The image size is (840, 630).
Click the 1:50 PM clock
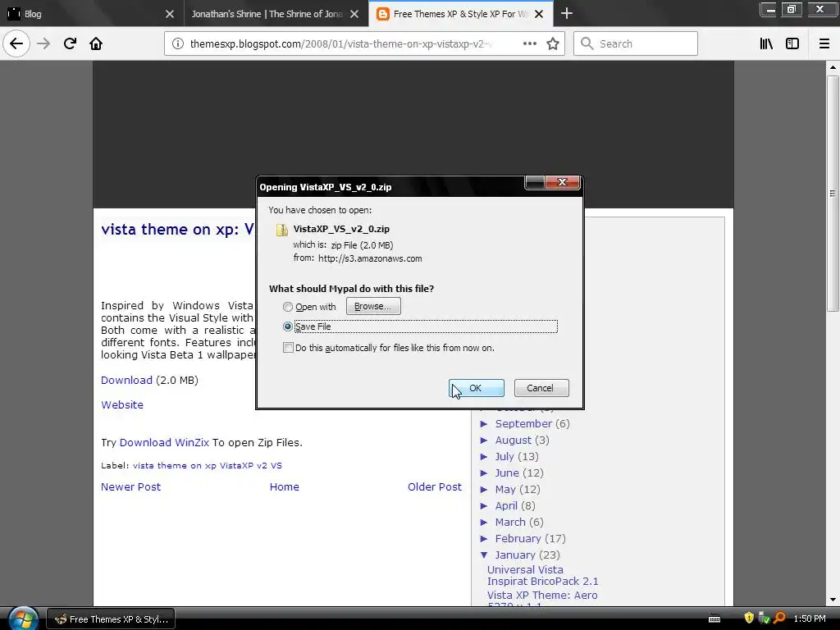[810, 619]
